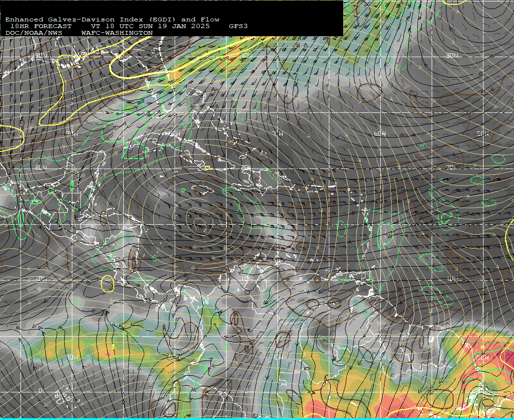Click the lower '50W' label in red area

coord(483,357)
